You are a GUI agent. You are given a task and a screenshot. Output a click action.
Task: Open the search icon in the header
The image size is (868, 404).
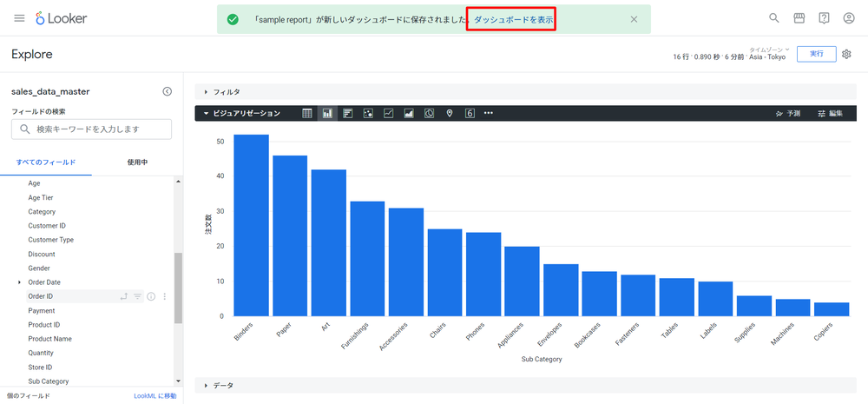coord(774,18)
